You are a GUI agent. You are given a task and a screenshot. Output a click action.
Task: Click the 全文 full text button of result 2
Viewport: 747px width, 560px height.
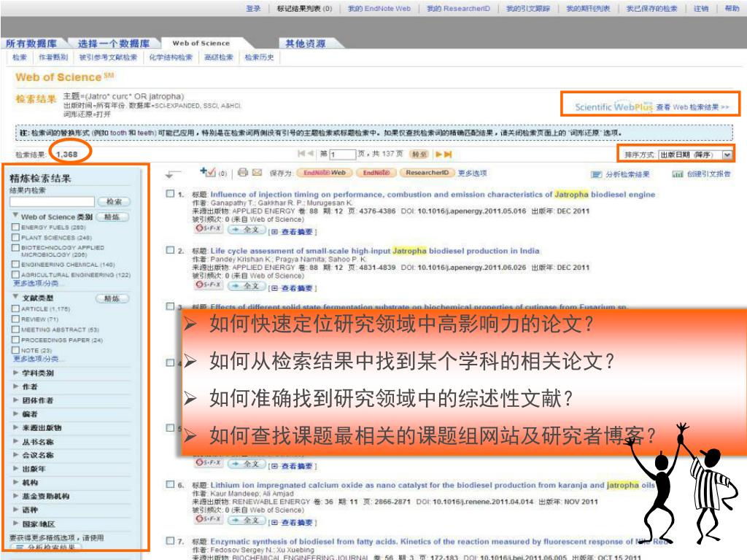pos(247,286)
